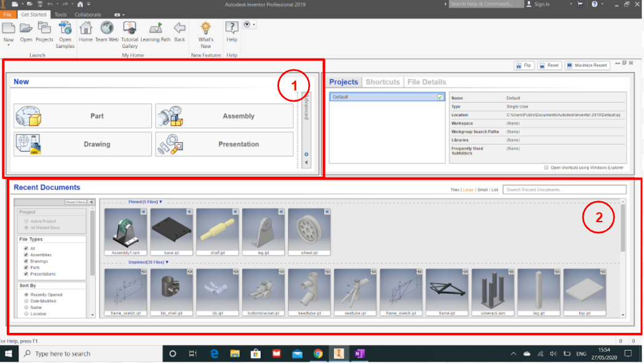The height and width of the screenshot is (363, 644).
Task: Open a file with the Open icon
Action: [26, 29]
